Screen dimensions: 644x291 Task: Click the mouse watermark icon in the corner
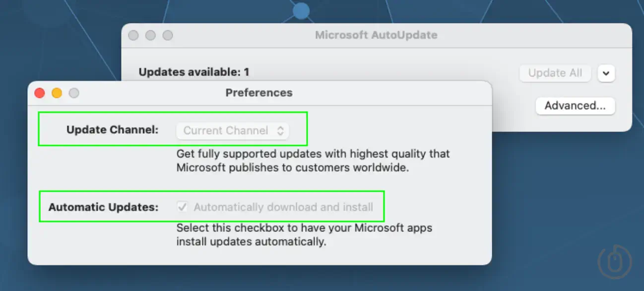(x=614, y=261)
